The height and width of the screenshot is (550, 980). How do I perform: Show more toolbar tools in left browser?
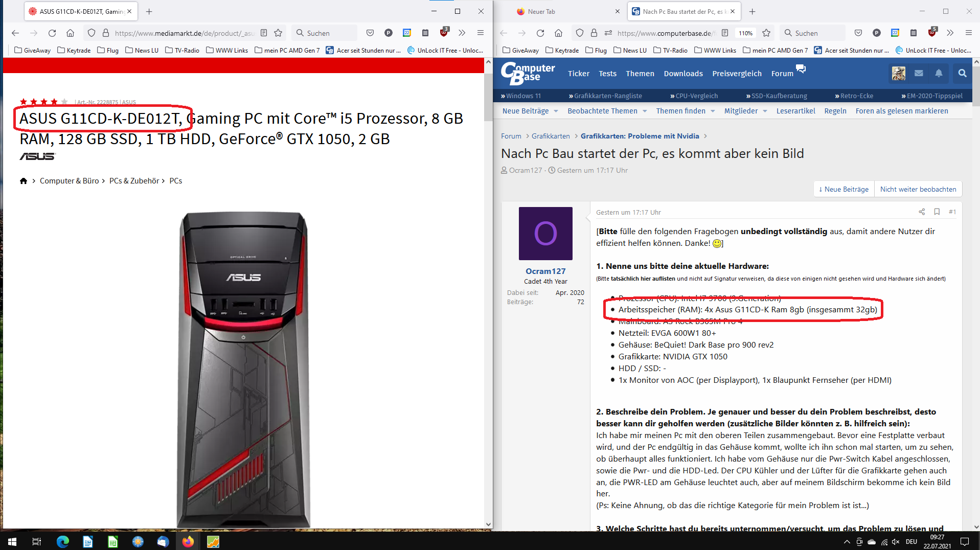pos(462,33)
